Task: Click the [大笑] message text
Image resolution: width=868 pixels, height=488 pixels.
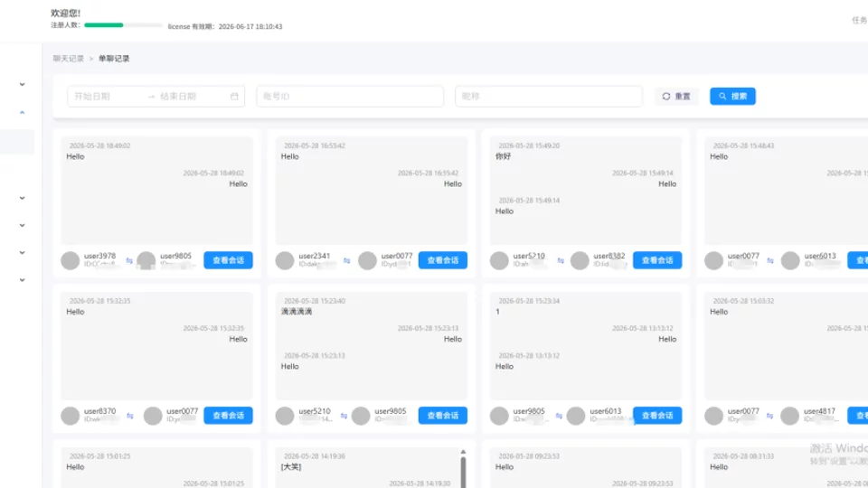Action: coord(291,467)
